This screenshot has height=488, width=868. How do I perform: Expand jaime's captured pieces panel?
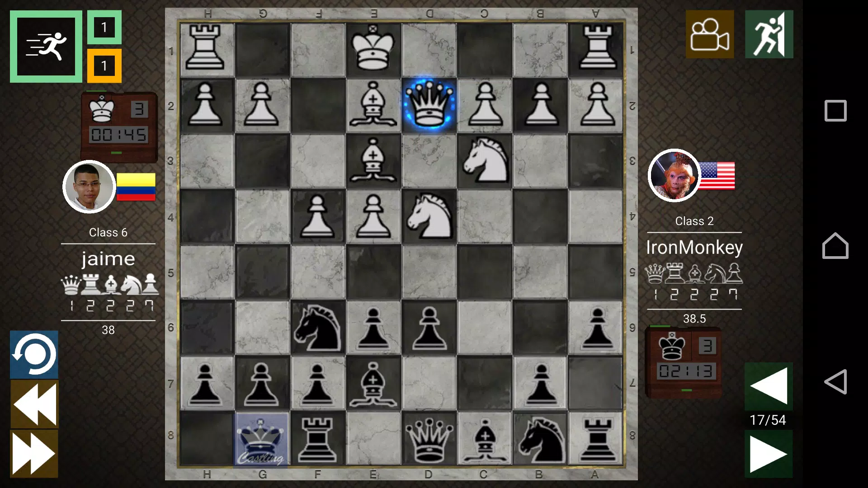click(108, 292)
